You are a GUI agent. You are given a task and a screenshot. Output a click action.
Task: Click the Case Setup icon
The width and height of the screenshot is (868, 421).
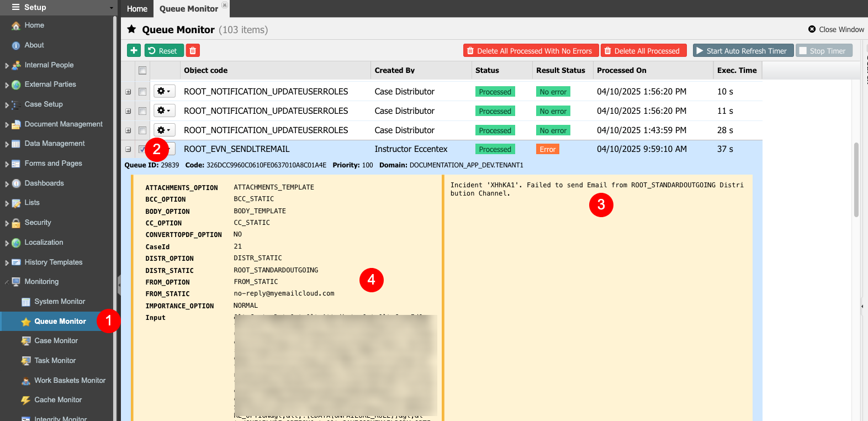pos(16,104)
